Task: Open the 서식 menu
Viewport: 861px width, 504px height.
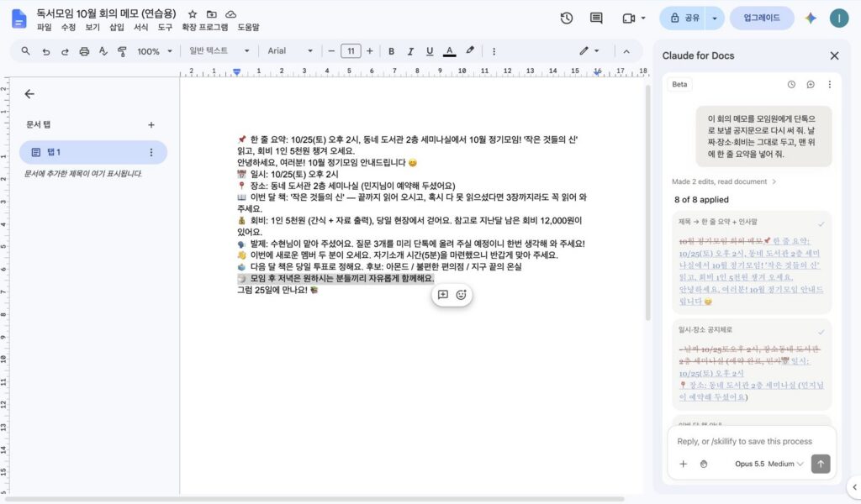Action: click(140, 28)
